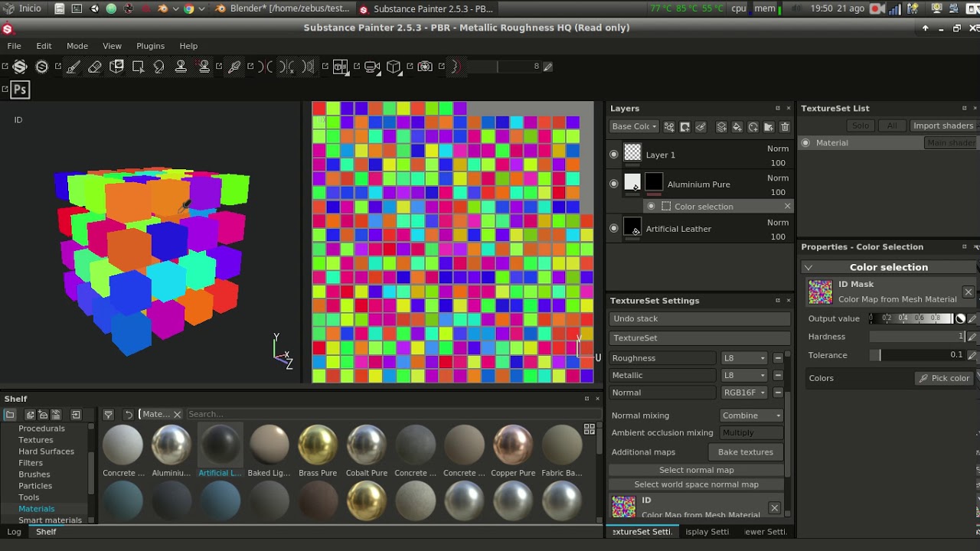Click the Bake textures button
Viewport: 980px width, 551px height.
pos(746,452)
